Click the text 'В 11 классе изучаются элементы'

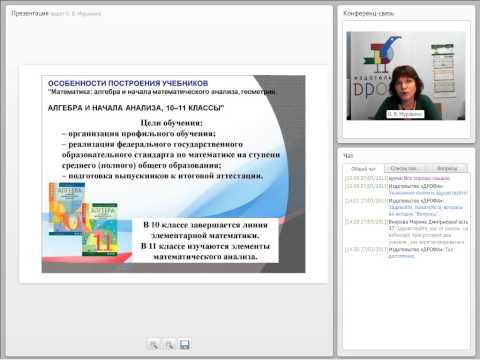tap(205, 246)
